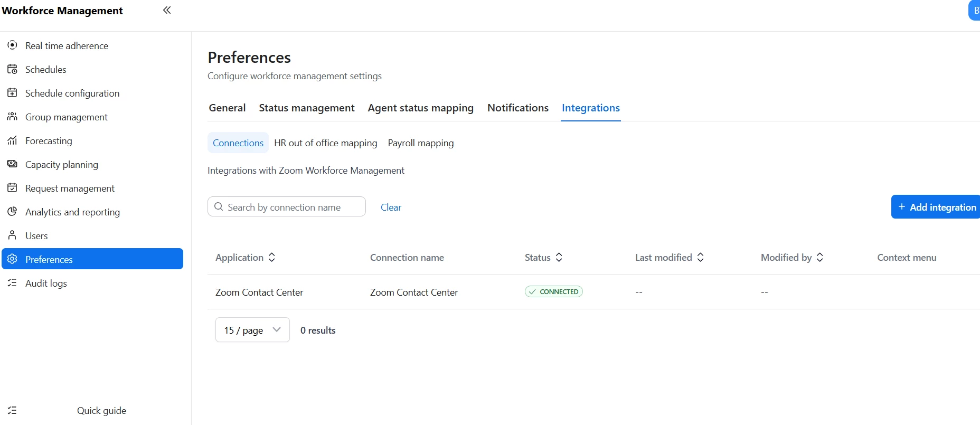This screenshot has height=425, width=980.
Task: Click the Forecasting chart icon
Action: [x=12, y=140]
